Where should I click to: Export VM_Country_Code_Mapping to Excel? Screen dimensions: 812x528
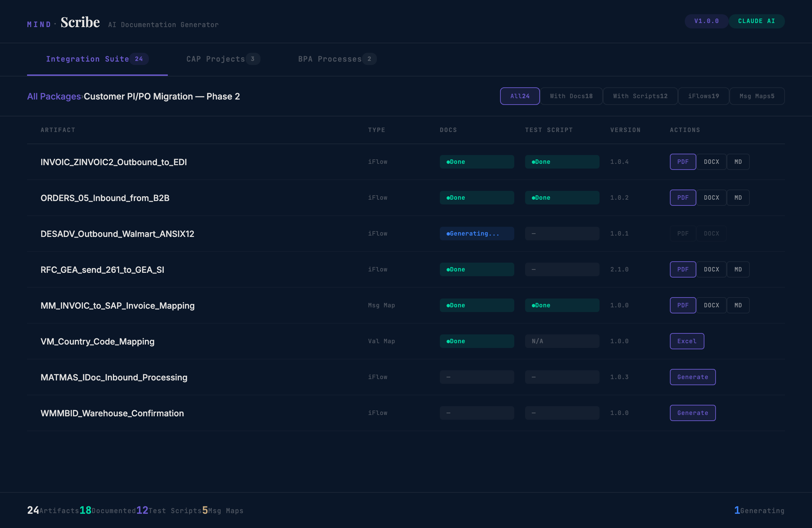click(x=687, y=341)
